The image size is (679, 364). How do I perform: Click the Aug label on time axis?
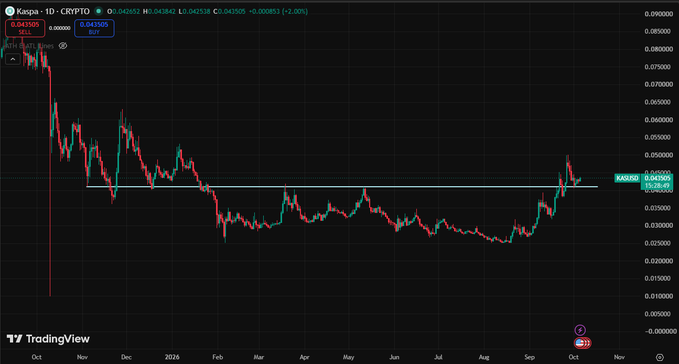click(484, 357)
